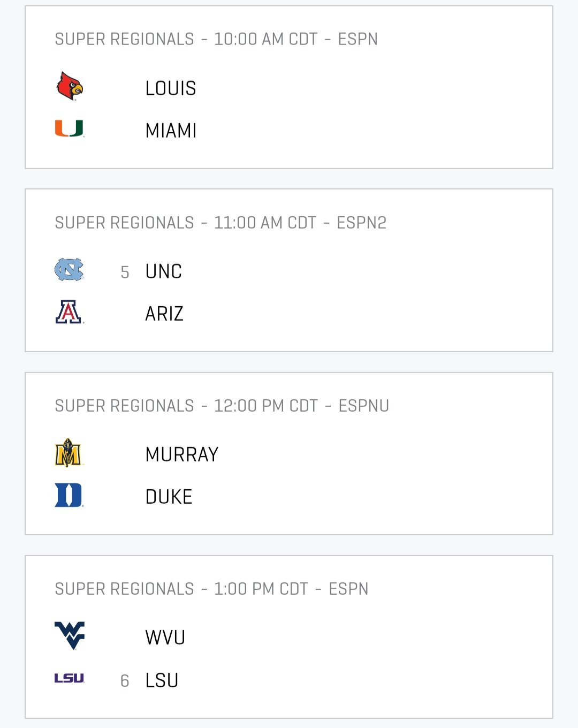The width and height of the screenshot is (578, 728).
Task: Click the Murray State Racers logo
Action: (69, 453)
